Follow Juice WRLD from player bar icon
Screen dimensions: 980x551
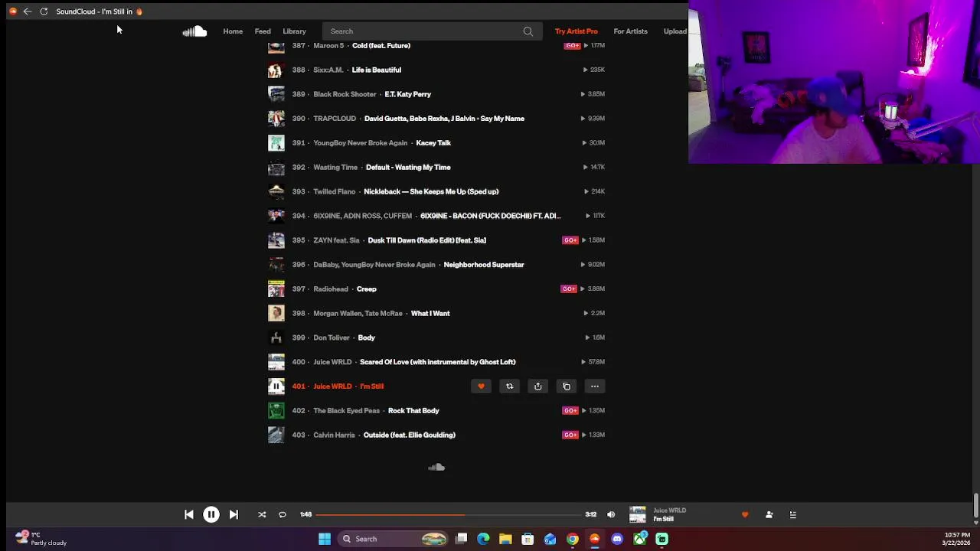tap(769, 515)
